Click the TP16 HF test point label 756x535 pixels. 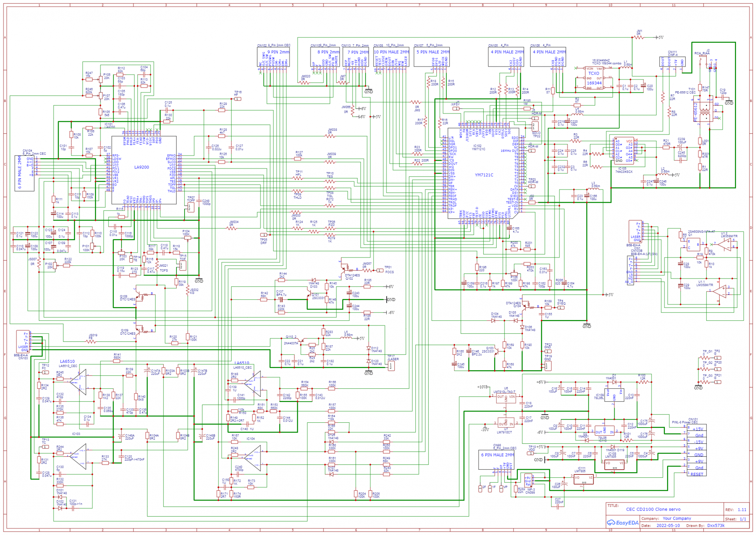click(x=238, y=93)
